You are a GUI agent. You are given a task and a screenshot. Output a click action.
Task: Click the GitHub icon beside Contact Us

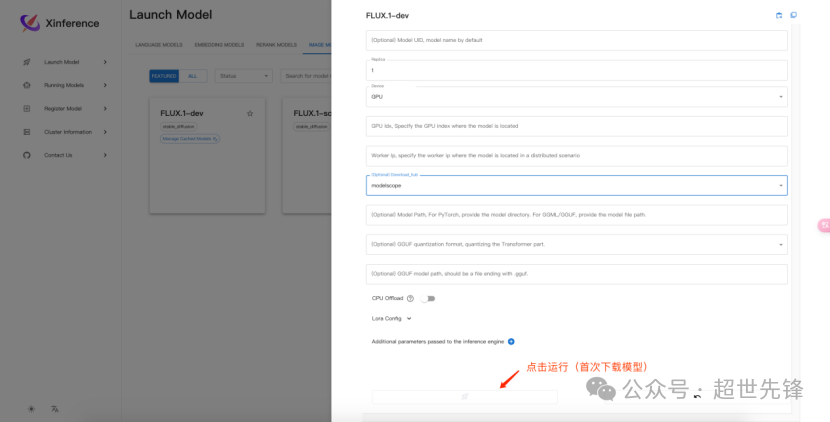(27, 155)
